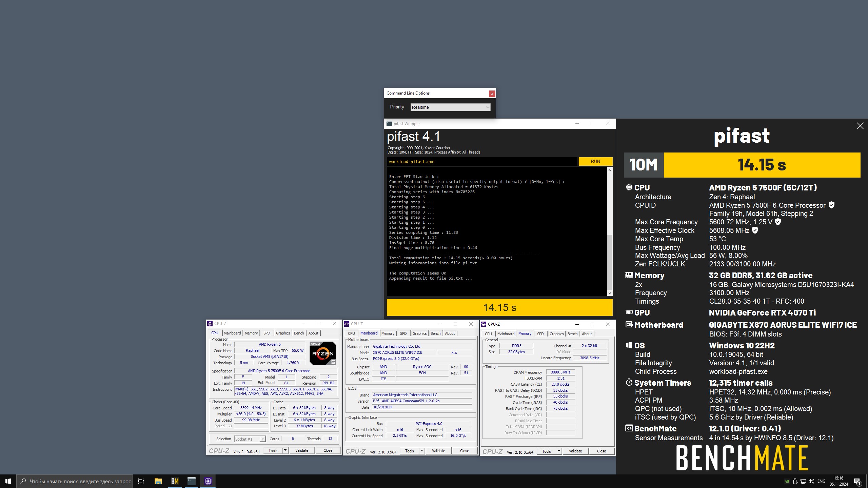The width and height of the screenshot is (868, 488).
Task: Click Close button in CPU-Z Memory window
Action: pos(601,451)
